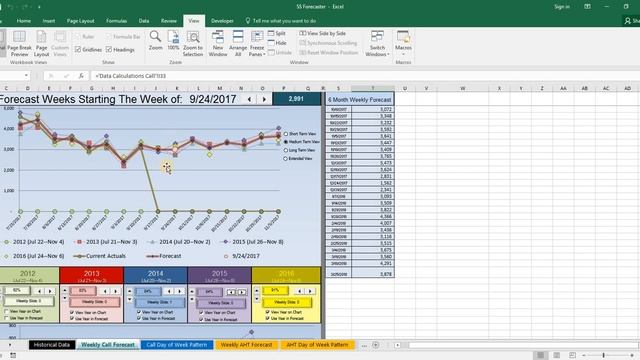
Task: Click Zoom to Selection
Action: pos(193,43)
